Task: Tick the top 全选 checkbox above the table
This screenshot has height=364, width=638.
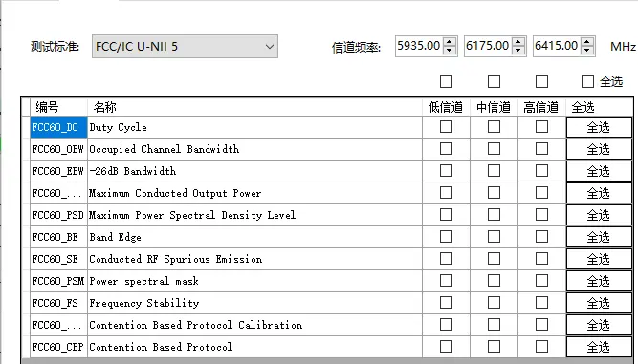Action: pos(587,81)
